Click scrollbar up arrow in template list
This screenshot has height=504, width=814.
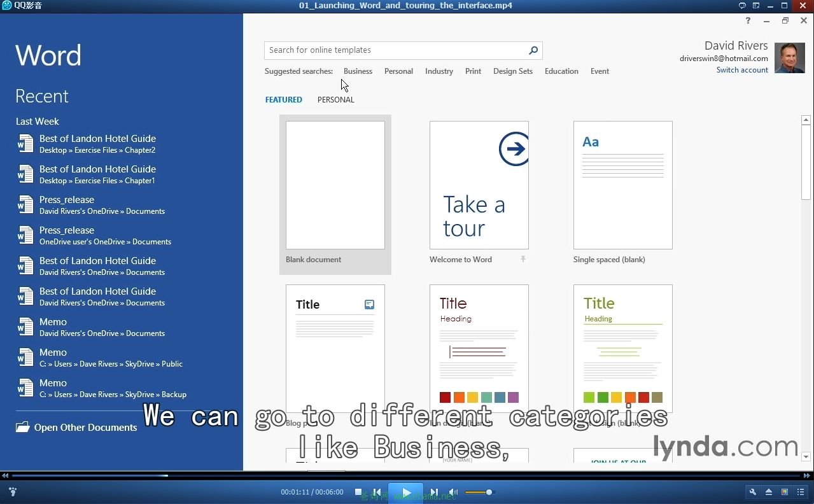(806, 120)
